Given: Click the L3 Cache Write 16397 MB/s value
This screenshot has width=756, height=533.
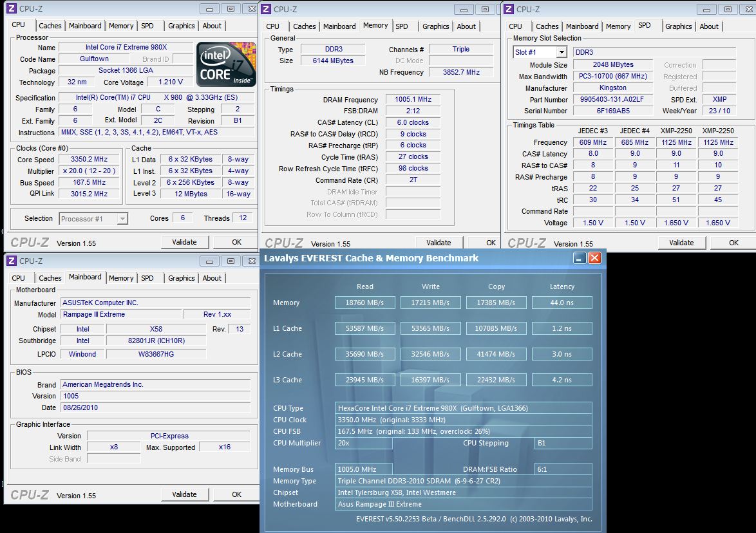Looking at the screenshot, I should (x=430, y=380).
